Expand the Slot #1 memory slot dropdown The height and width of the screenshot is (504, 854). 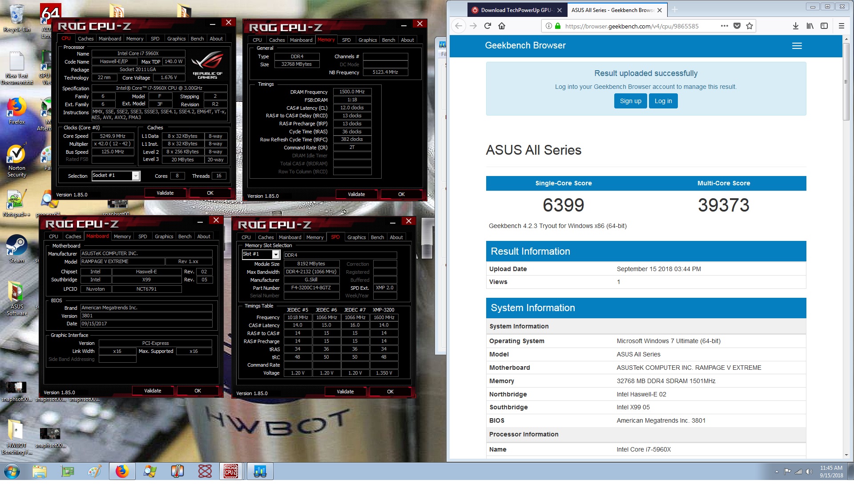pyautogui.click(x=276, y=254)
